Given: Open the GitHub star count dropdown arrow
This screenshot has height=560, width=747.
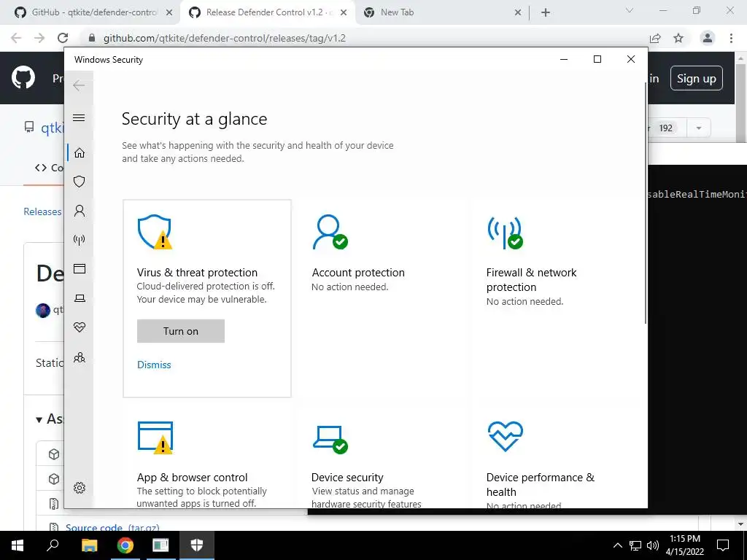Looking at the screenshot, I should coord(699,128).
